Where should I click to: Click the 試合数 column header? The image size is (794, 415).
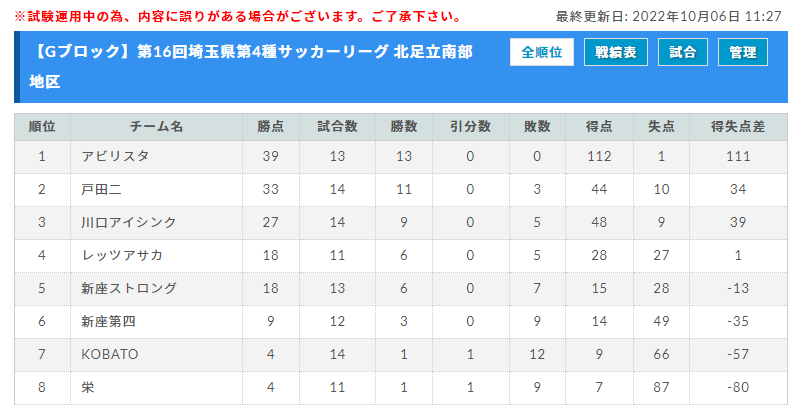pos(337,127)
